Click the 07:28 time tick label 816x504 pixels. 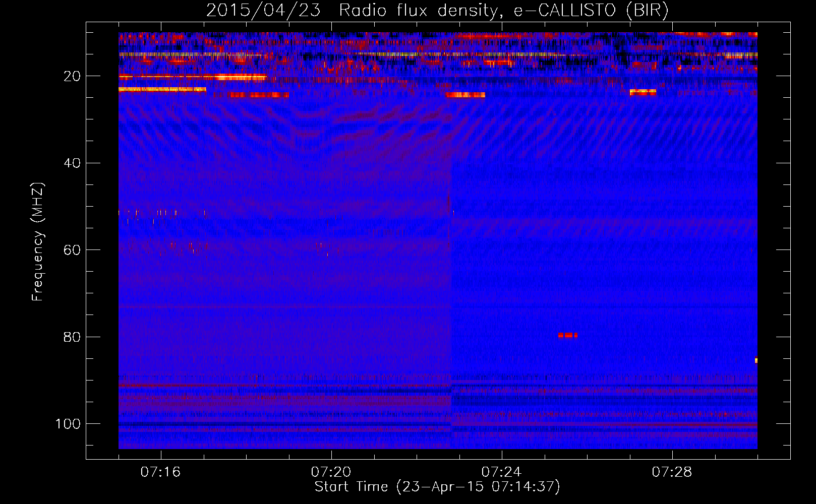(x=672, y=472)
